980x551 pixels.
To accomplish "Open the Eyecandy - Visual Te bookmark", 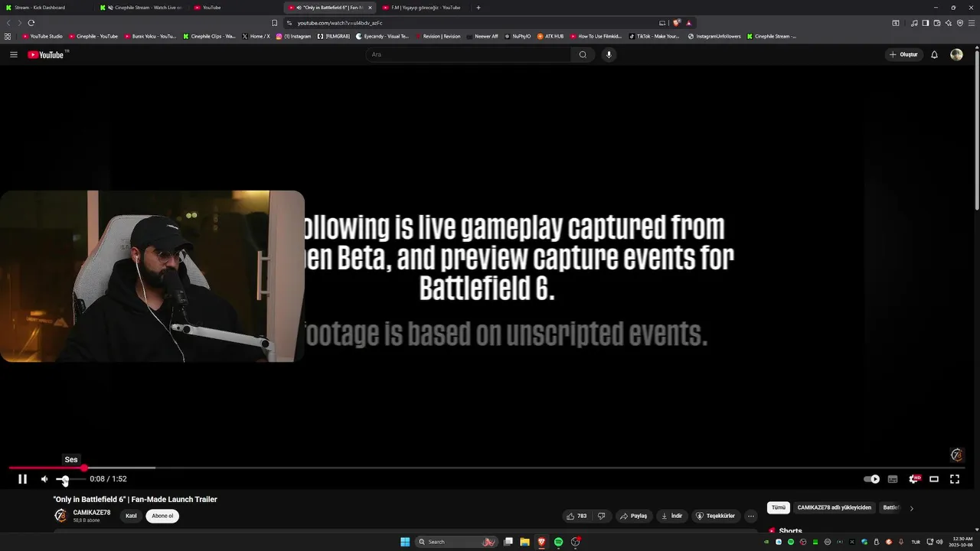I will pos(383,36).
